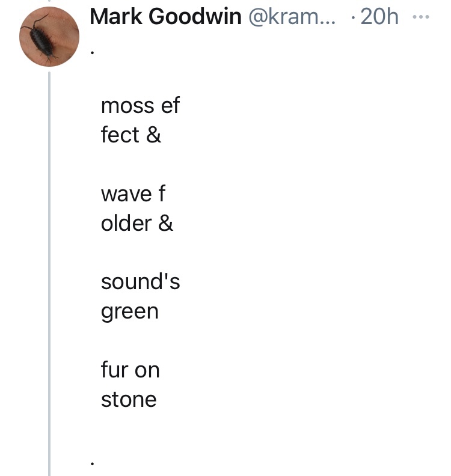
Task: Open Mark Goodwin's profile picture
Action: [x=49, y=37]
